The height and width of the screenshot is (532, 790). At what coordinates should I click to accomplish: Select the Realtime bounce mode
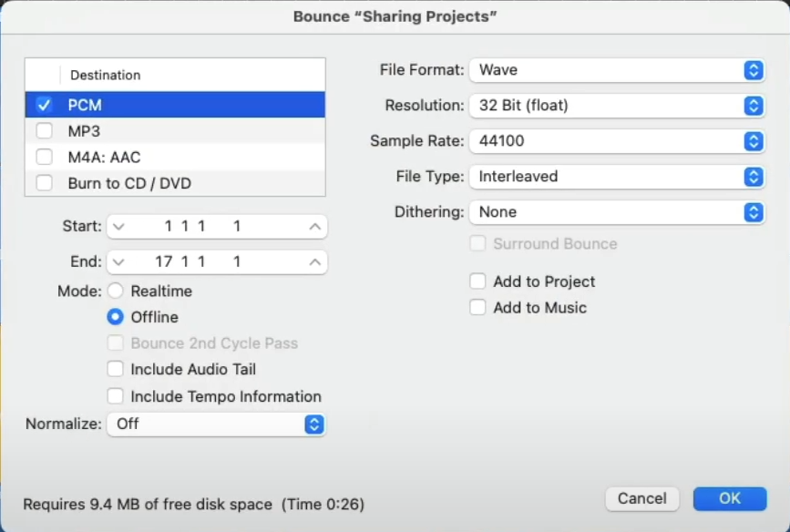pyautogui.click(x=116, y=291)
